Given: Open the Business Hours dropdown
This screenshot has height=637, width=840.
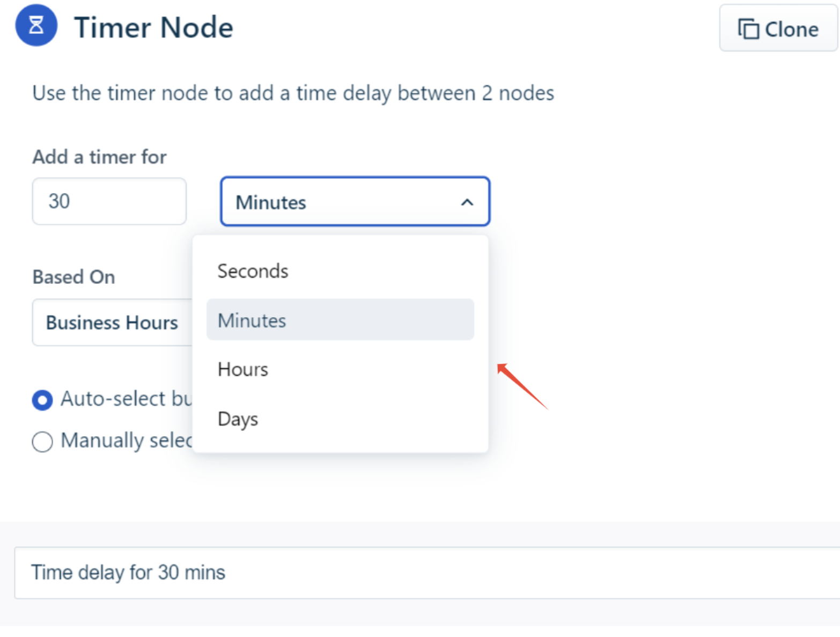Looking at the screenshot, I should coord(113,323).
